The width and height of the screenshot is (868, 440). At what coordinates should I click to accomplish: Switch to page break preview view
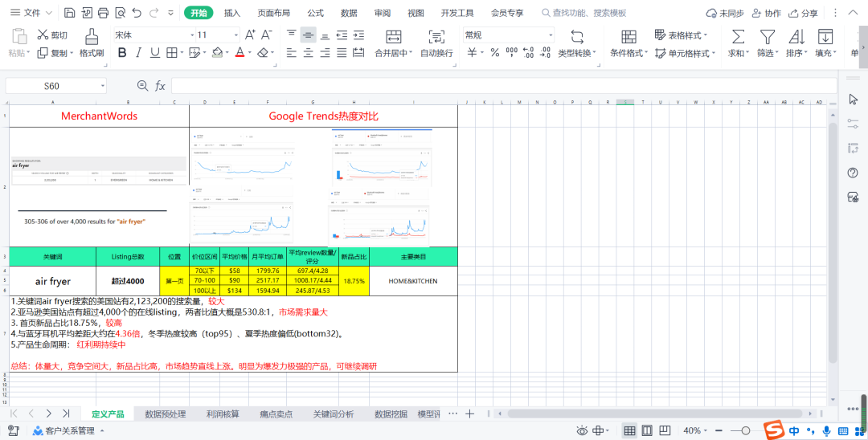[x=665, y=430]
